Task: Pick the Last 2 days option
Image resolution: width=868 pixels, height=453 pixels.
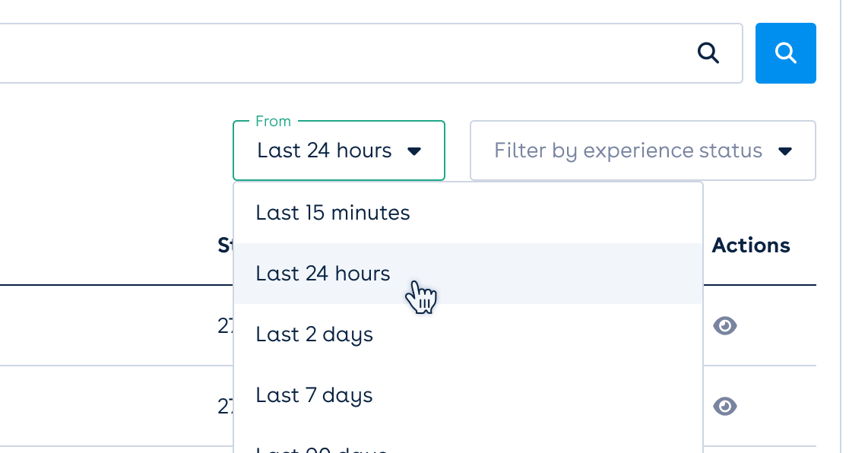Action: click(x=315, y=334)
